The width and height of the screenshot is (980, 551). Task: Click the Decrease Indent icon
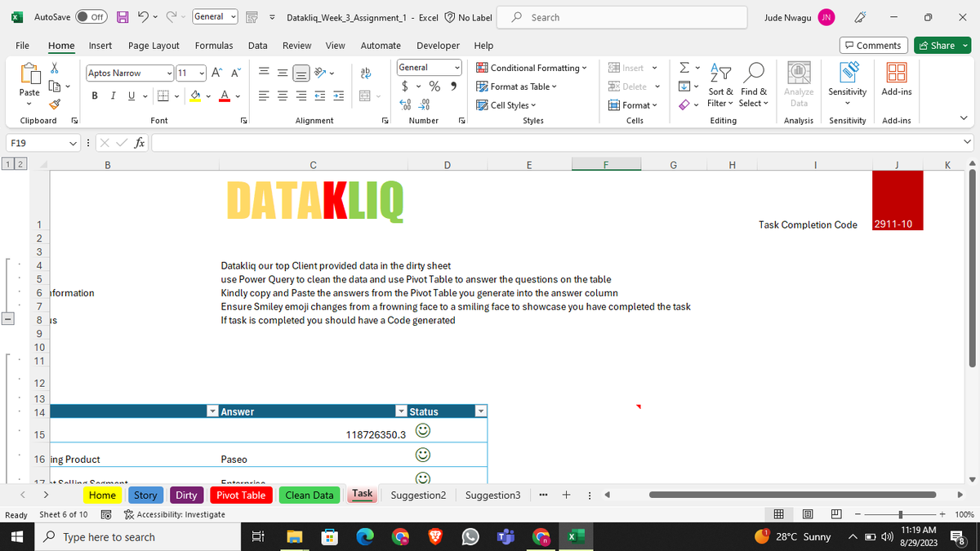(x=320, y=96)
